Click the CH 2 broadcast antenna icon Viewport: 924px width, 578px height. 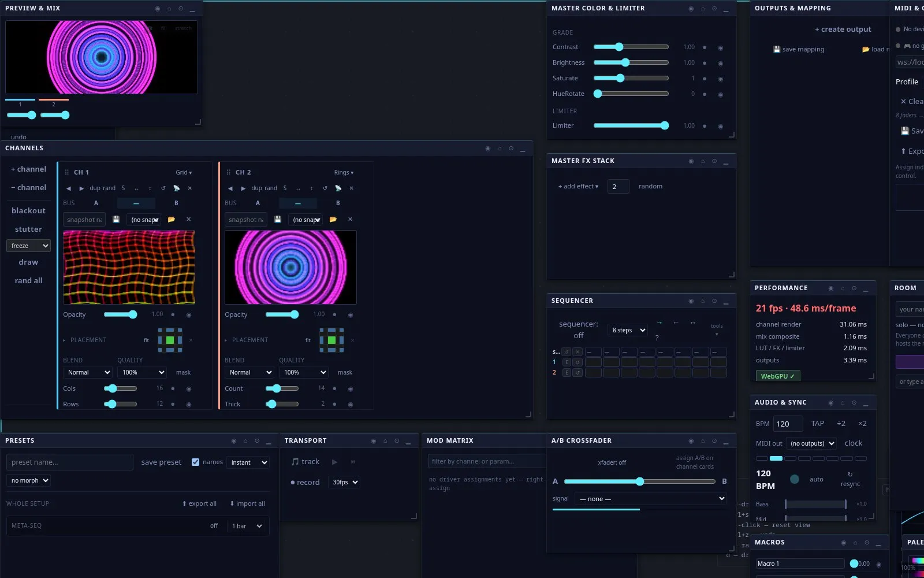[x=338, y=188]
